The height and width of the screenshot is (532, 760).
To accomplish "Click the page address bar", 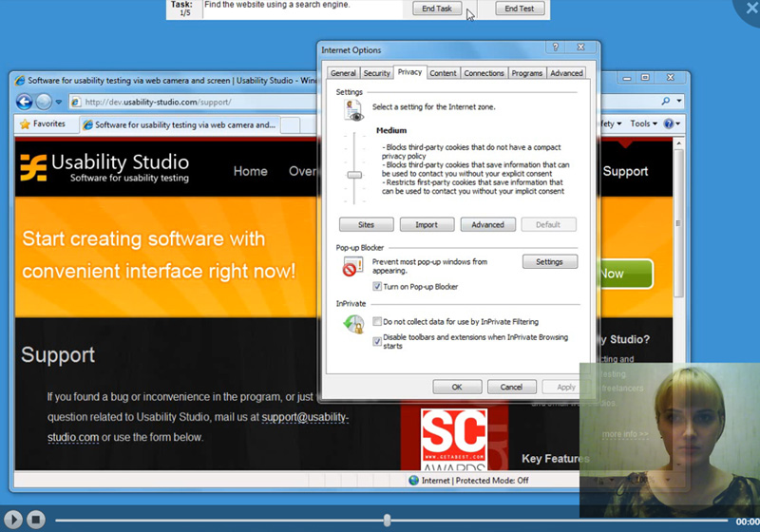I will (194, 102).
